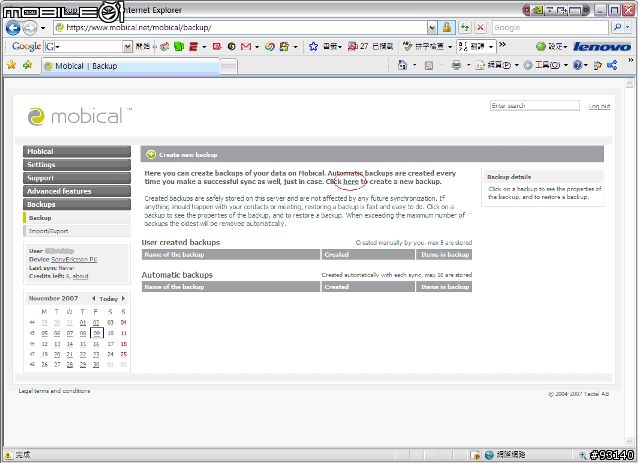Click the Internet zone globe icon in status bar
This screenshot has width=638, height=463.
click(x=489, y=455)
